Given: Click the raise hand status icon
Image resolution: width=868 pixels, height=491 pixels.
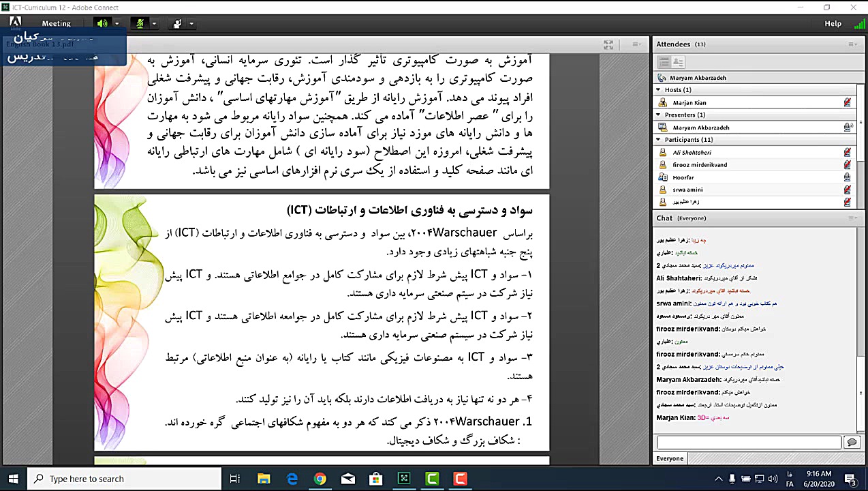Looking at the screenshot, I should pos(176,23).
